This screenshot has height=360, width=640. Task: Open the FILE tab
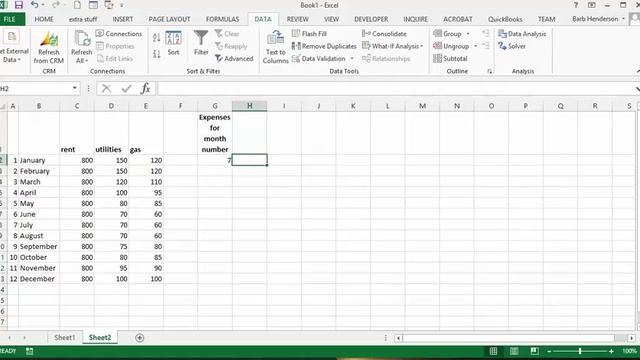(x=10, y=19)
